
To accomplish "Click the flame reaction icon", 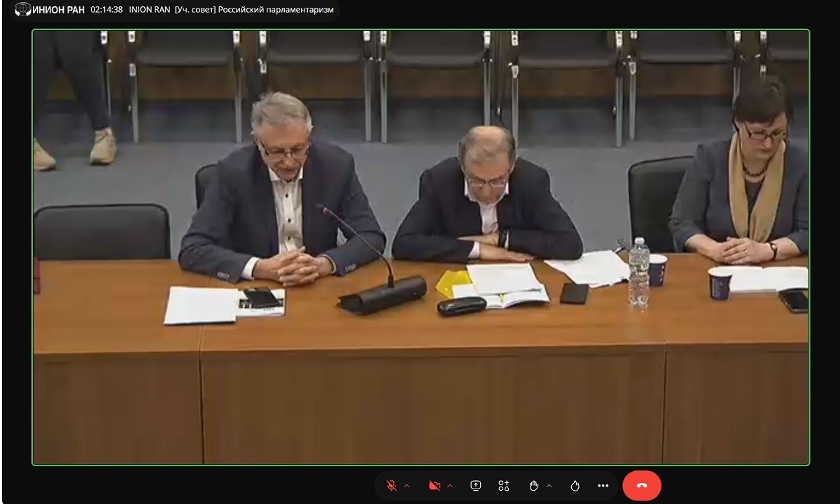I will [575, 486].
